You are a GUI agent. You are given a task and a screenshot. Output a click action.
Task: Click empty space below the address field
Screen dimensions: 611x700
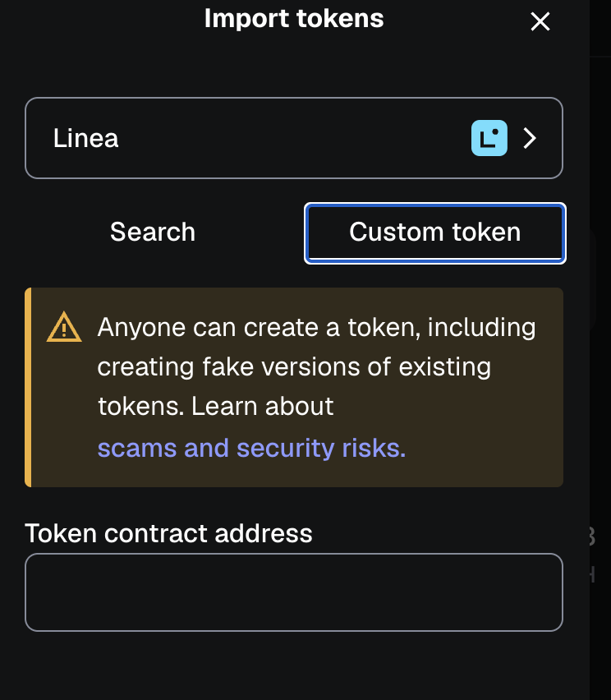point(293,665)
